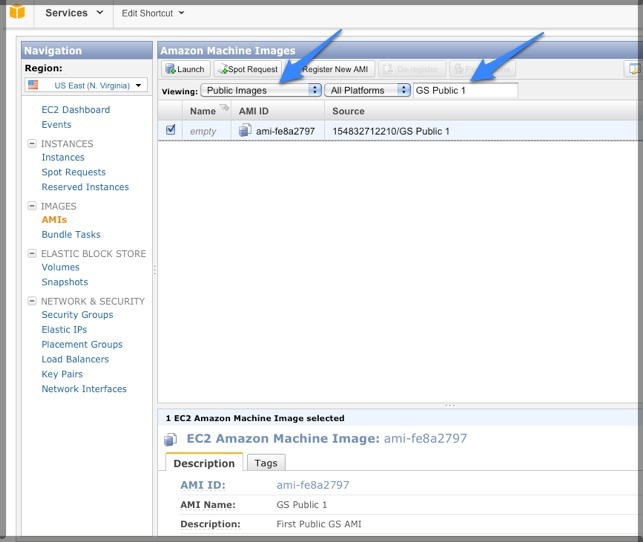Click the Spot Request toolbar button

(x=248, y=69)
